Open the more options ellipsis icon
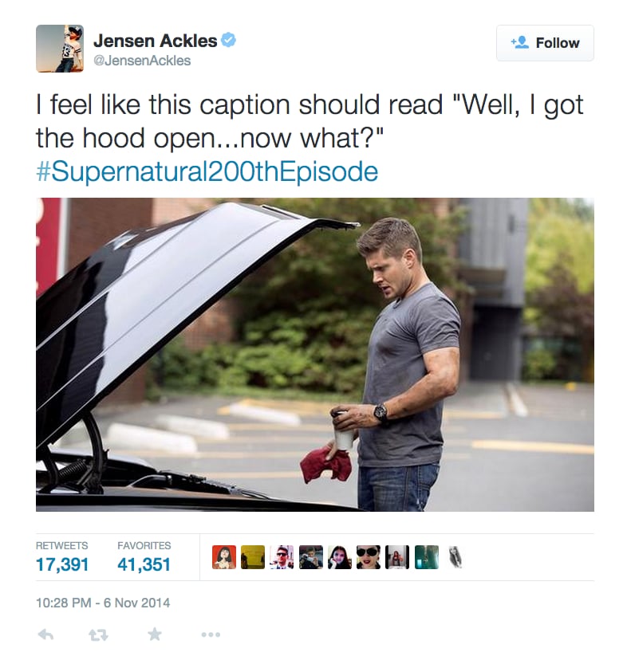The width and height of the screenshot is (631, 672). (x=211, y=635)
